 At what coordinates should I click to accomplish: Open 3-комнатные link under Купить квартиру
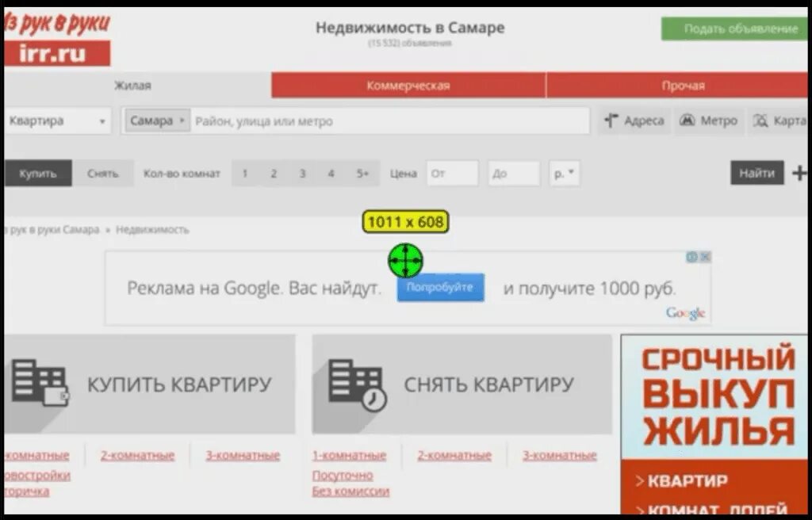[x=243, y=455]
